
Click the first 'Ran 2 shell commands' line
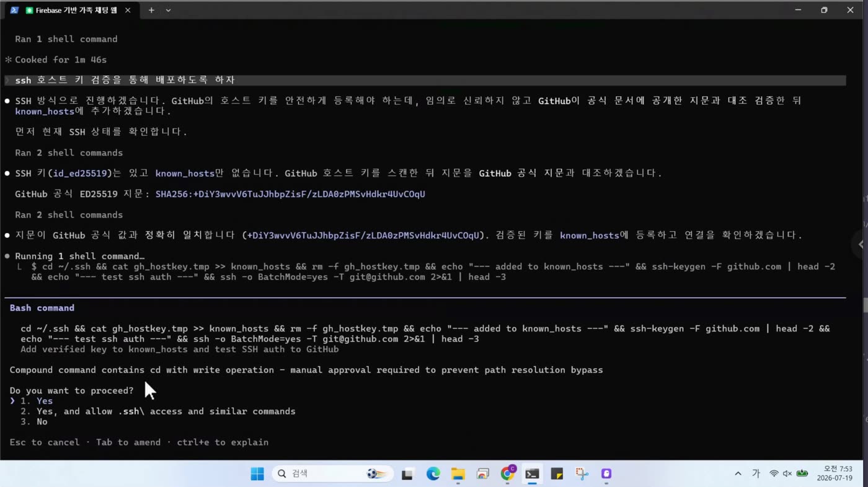coord(69,153)
